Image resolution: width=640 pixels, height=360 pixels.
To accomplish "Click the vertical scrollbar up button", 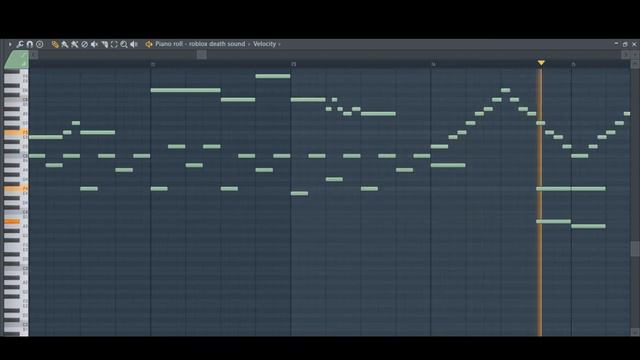I will coord(635,64).
